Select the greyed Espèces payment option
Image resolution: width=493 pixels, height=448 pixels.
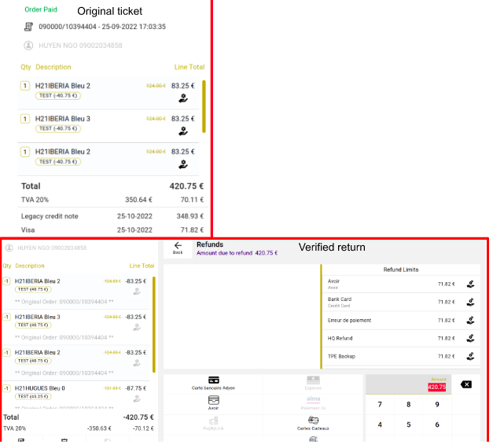313,383
